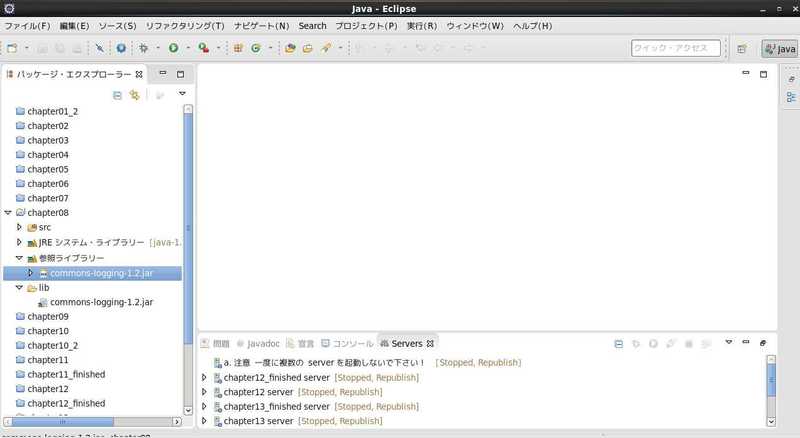
Task: Click the New Java Package icon
Action: (x=238, y=48)
